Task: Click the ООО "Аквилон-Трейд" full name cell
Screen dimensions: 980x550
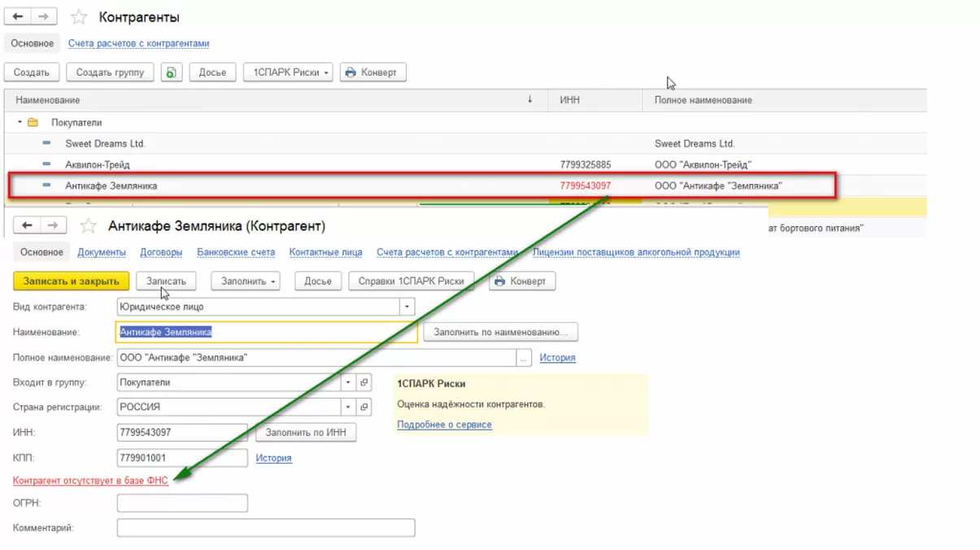Action: 703,164
